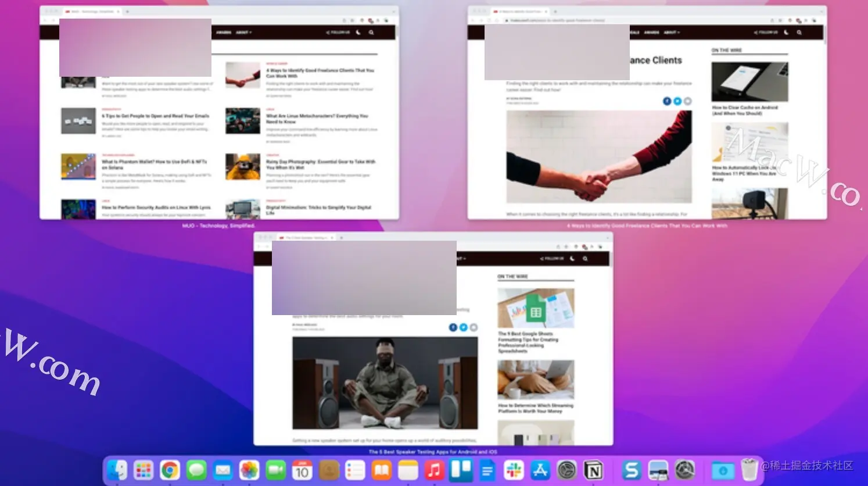Image resolution: width=868 pixels, height=486 pixels.
Task: Open the Books app in Dock
Action: pyautogui.click(x=382, y=470)
